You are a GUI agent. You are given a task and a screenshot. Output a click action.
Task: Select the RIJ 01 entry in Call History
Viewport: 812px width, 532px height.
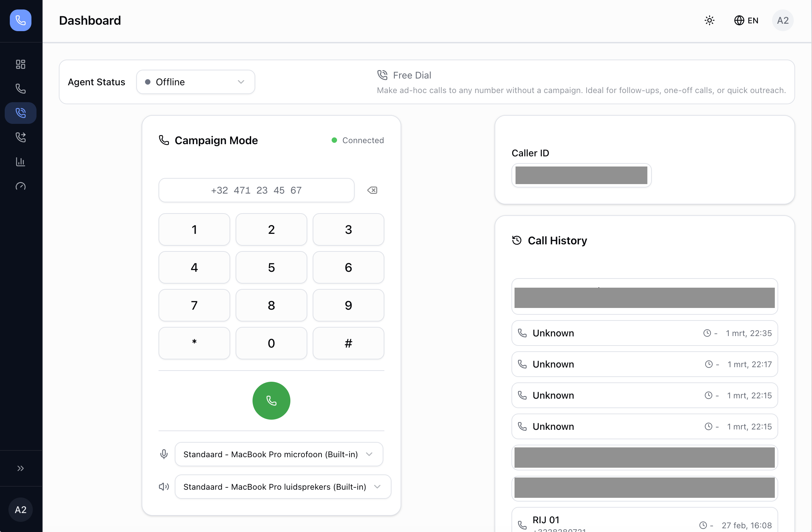pos(644,521)
